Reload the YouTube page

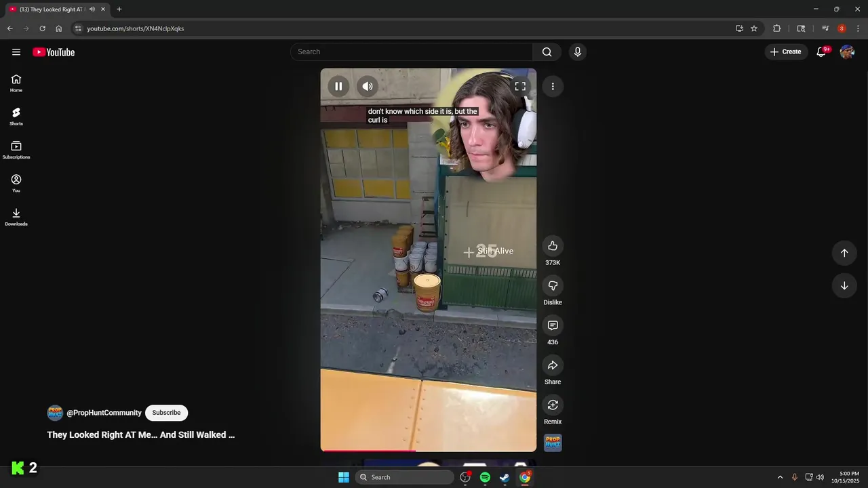(42, 28)
